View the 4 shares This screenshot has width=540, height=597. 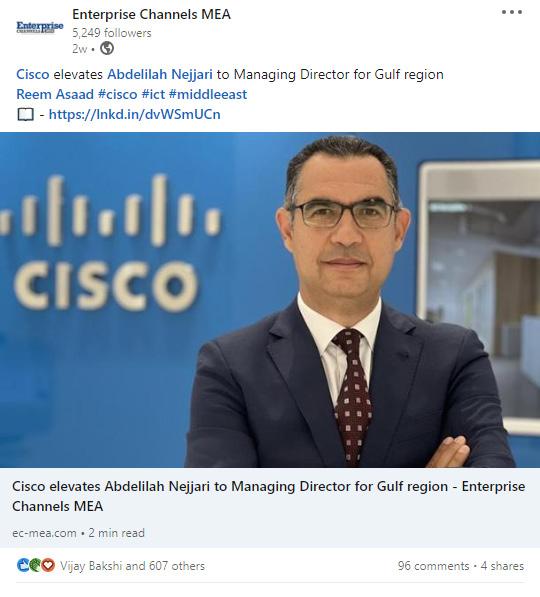(x=502, y=566)
